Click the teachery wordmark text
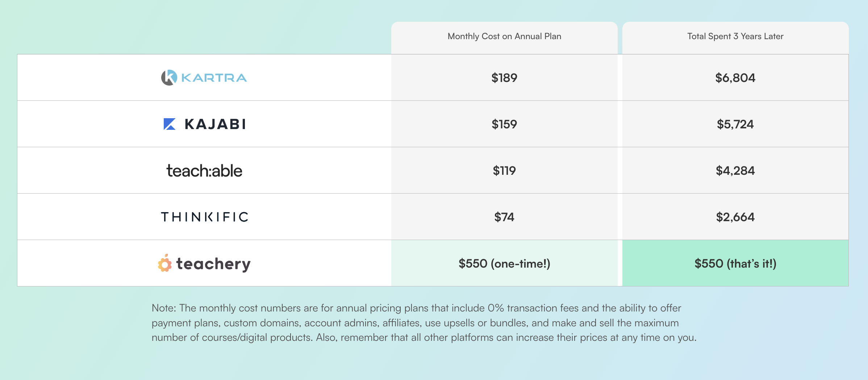This screenshot has height=380, width=868. [x=213, y=264]
